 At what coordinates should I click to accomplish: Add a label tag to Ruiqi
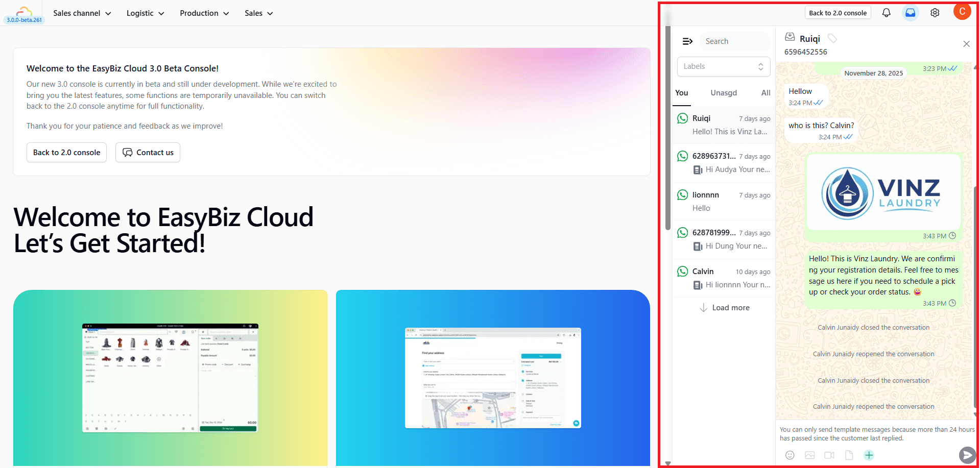(x=832, y=38)
